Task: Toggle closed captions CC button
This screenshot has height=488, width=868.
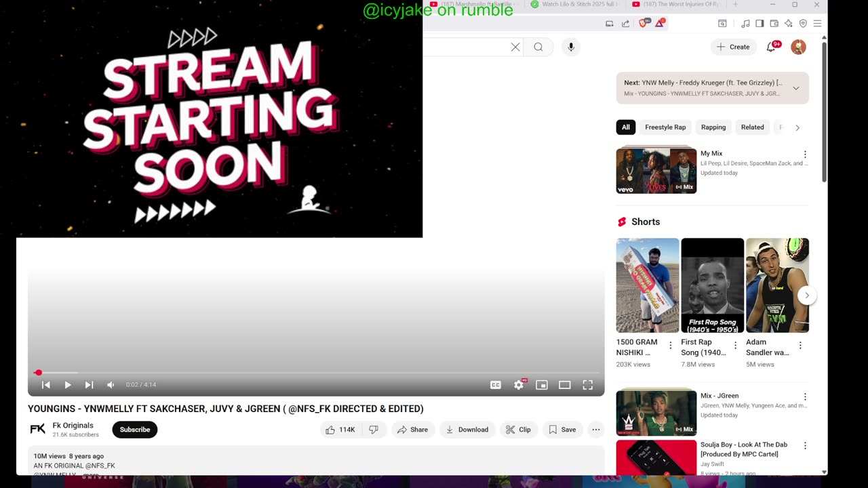Action: pos(496,385)
